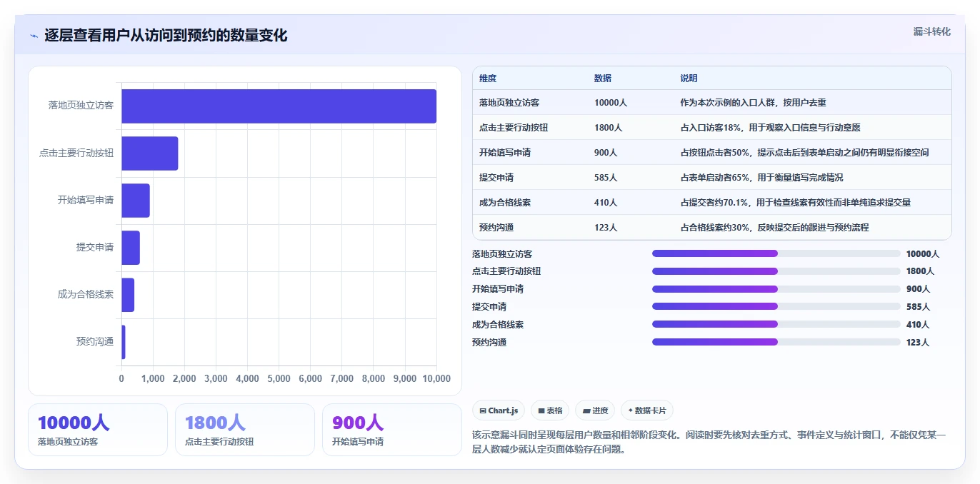Click the 进度 tag chip
This screenshot has height=484, width=980.
(x=595, y=410)
